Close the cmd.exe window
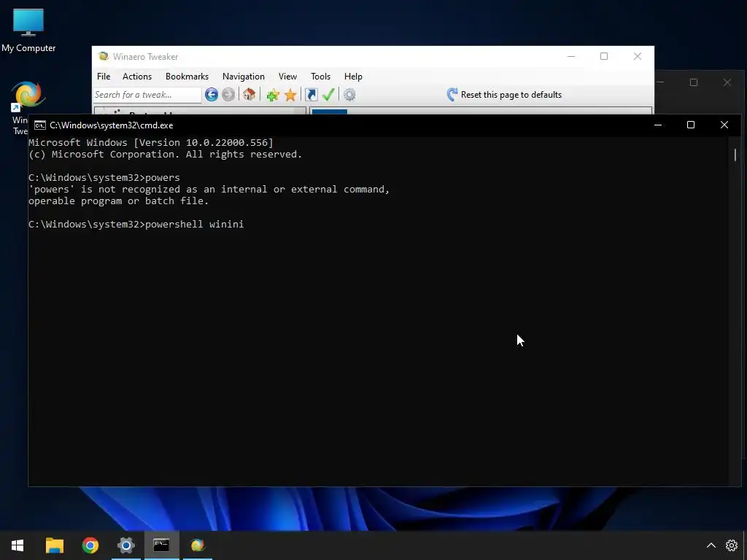The width and height of the screenshot is (747, 560). (x=724, y=125)
